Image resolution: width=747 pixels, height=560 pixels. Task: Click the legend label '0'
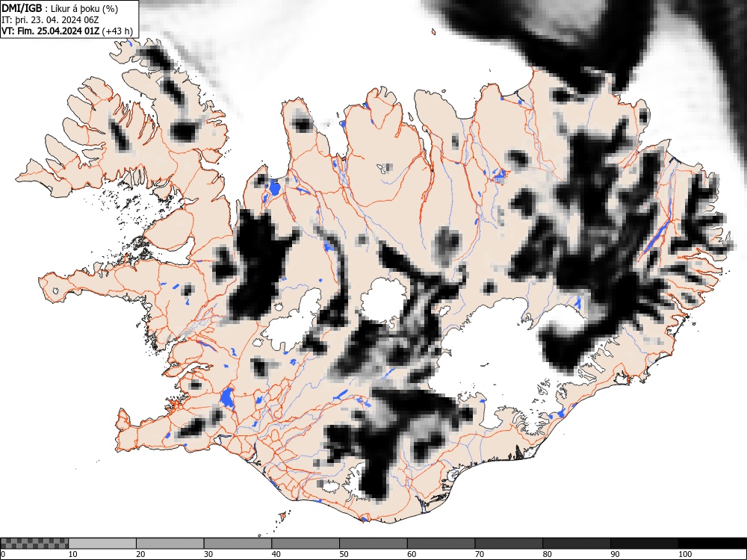[3, 554]
